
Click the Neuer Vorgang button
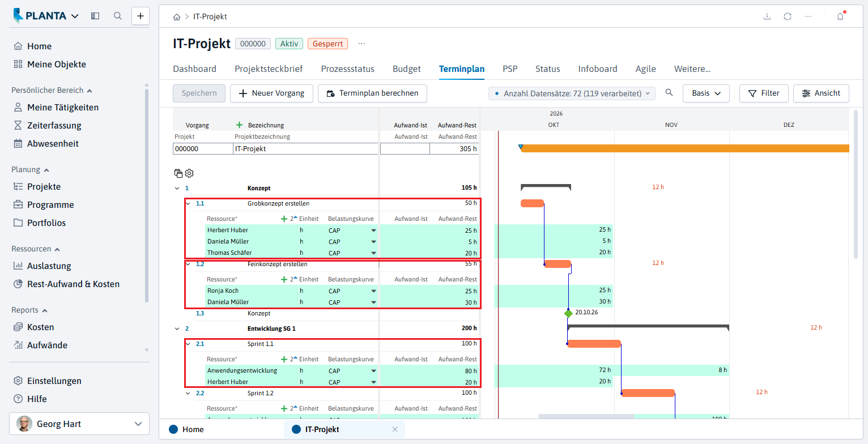(x=272, y=93)
